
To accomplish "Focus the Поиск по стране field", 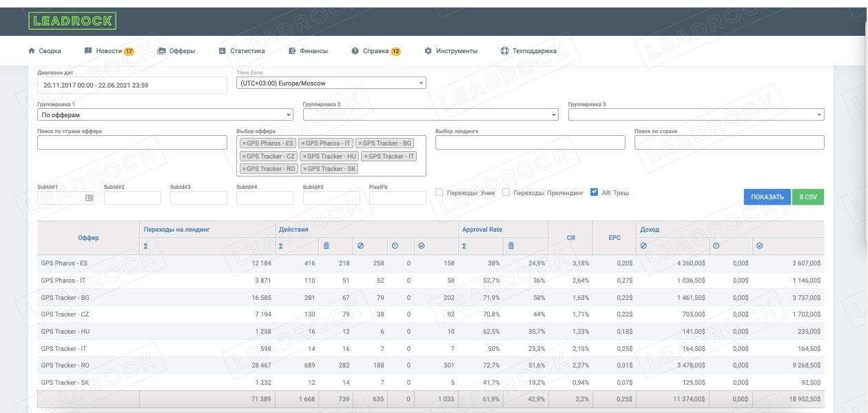I will tap(730, 142).
